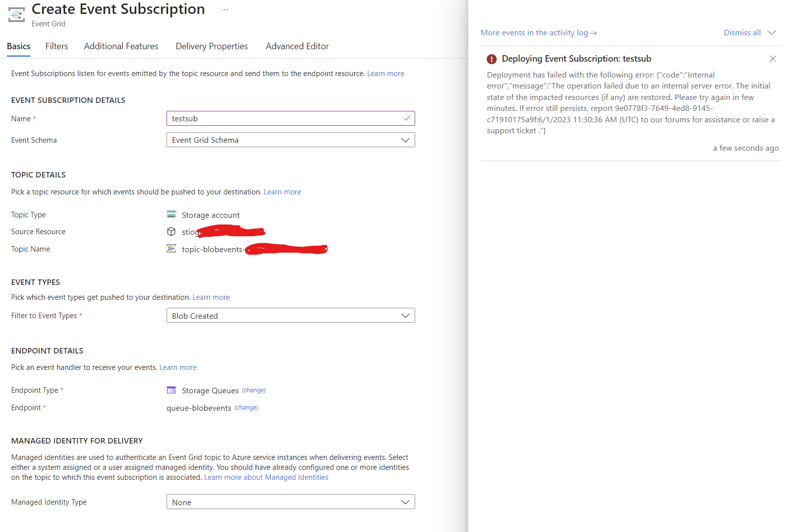
Task: Open More events in the activity log
Action: [538, 33]
